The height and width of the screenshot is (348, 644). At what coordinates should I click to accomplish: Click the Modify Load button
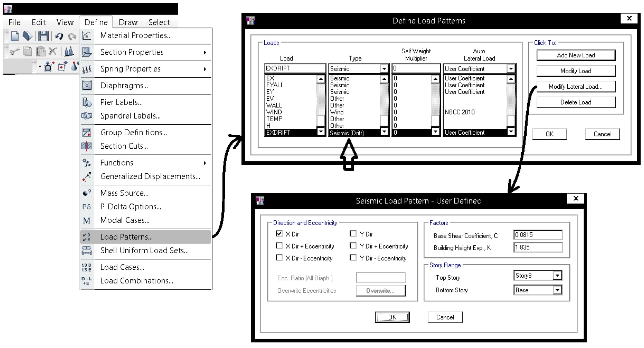(x=576, y=71)
